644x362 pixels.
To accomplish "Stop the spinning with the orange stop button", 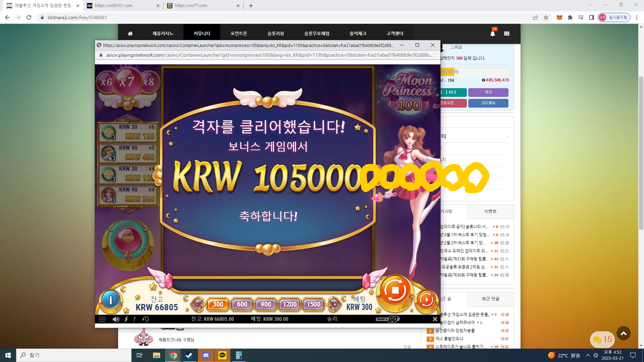I will click(395, 290).
